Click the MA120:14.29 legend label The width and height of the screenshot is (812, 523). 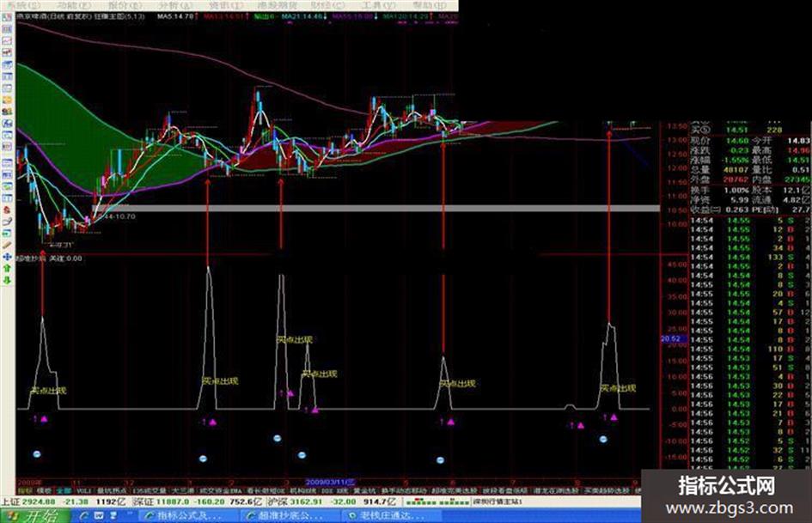tap(407, 16)
